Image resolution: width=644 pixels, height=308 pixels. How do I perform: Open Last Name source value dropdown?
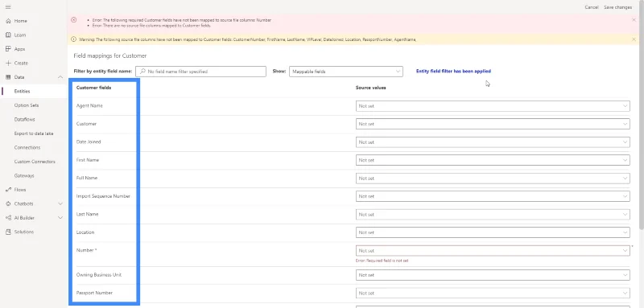493,214
